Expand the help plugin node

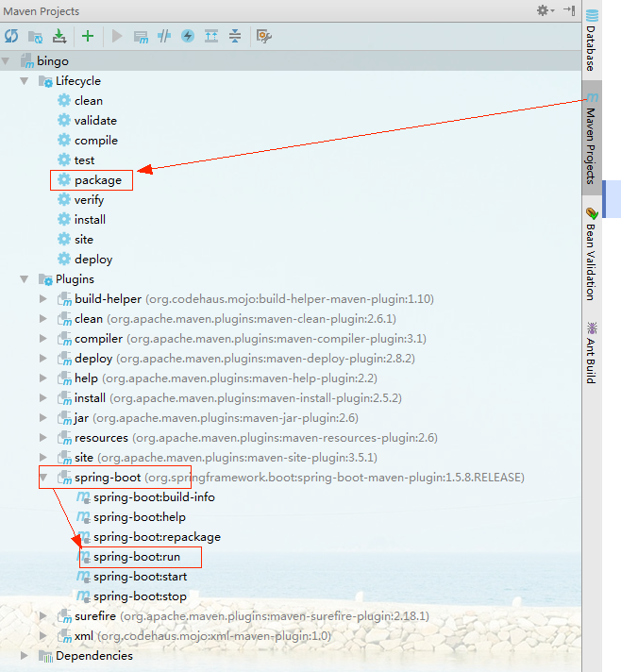coord(42,378)
